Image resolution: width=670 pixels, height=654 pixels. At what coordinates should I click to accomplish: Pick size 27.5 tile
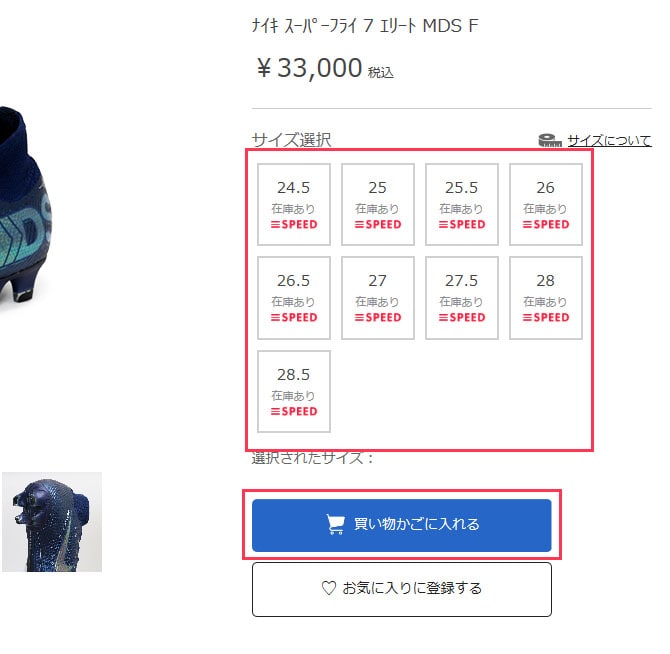pyautogui.click(x=461, y=298)
